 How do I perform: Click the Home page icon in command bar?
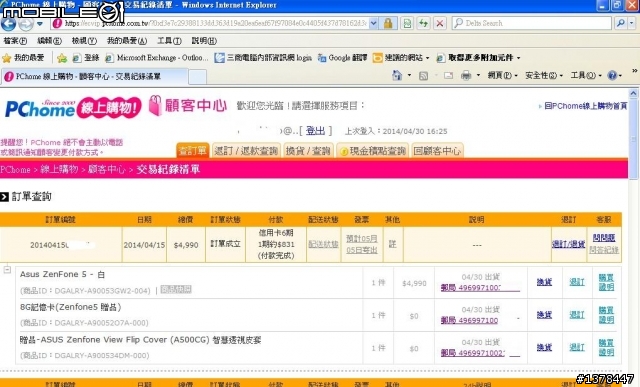point(397,76)
